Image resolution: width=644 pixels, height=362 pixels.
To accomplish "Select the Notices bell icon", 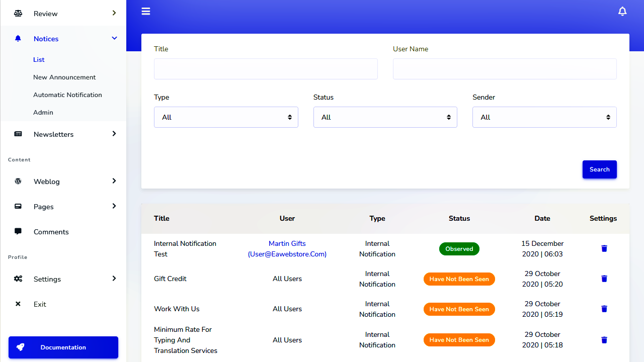I will 18,39.
